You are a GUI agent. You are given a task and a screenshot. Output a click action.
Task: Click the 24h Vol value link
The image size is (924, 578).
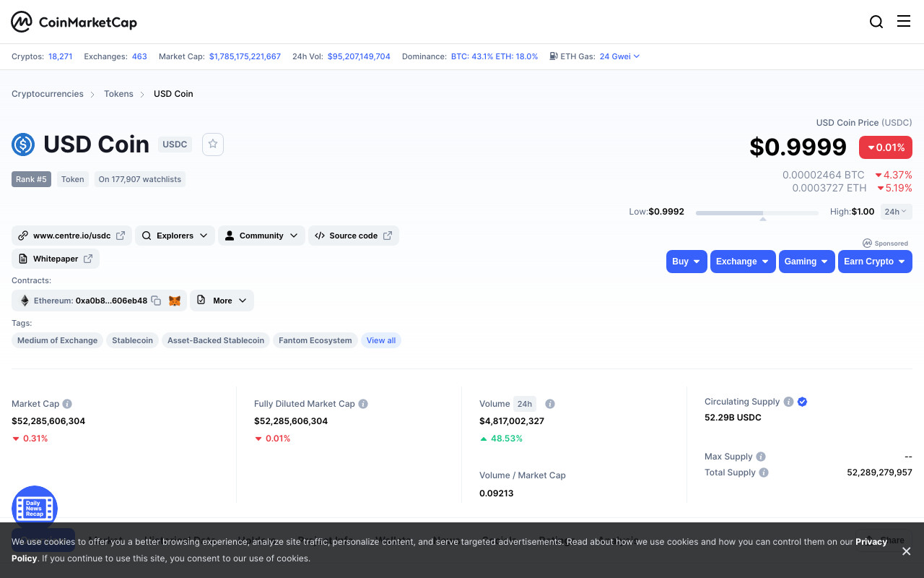tap(359, 56)
